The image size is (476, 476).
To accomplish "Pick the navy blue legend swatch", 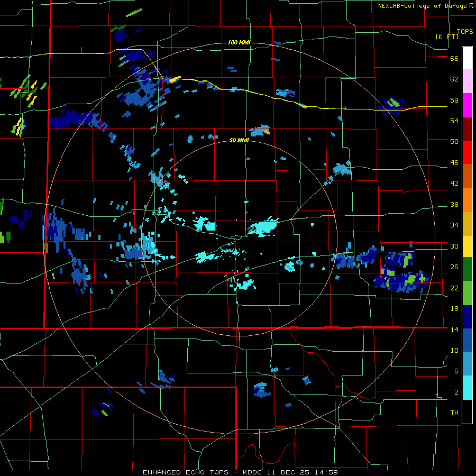I will coord(467,317).
